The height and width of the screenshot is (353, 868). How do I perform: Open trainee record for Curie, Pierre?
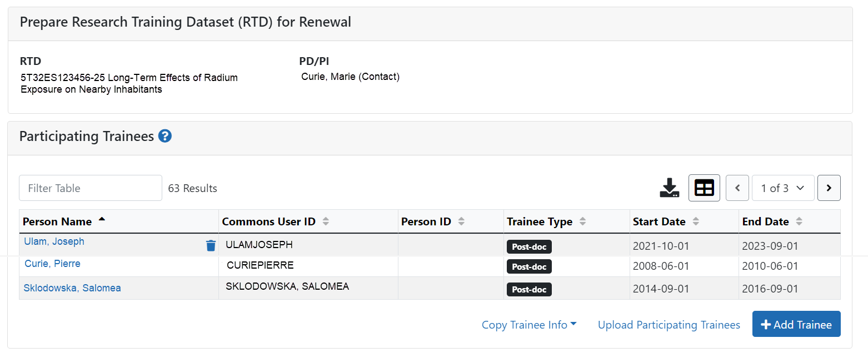point(52,264)
